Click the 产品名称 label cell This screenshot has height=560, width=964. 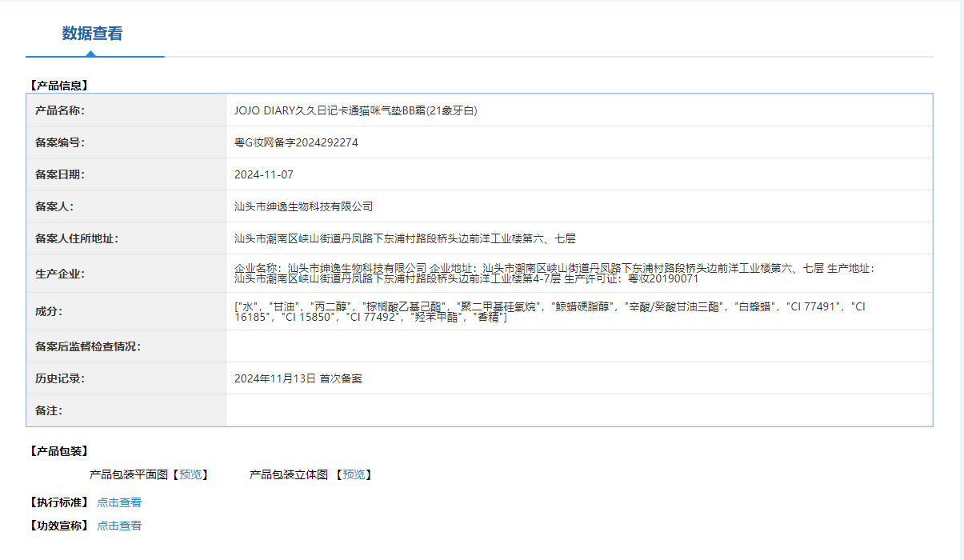click(126, 110)
